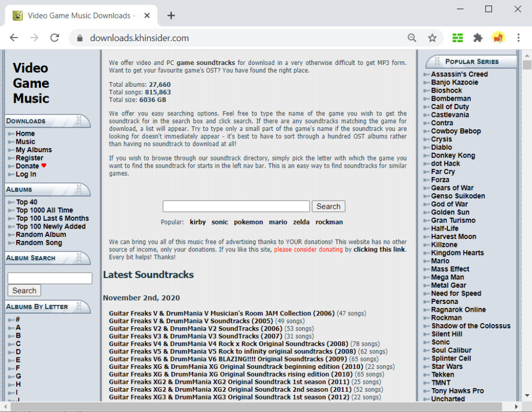Click Random Album
Viewport: 532px width, 412px height.
click(41, 234)
